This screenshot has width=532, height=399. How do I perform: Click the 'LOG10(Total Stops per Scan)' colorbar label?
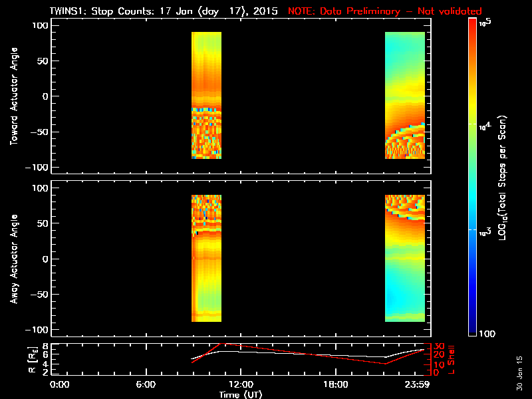click(503, 178)
